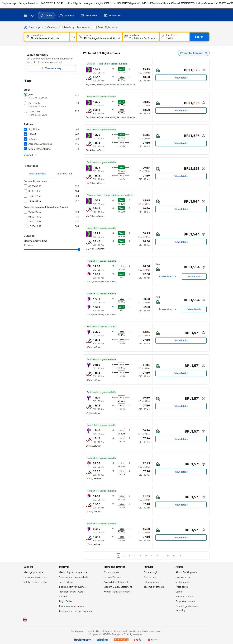This screenshot has height=644, width=233.
Task: Click the baggage icon on the cheapest flight
Action: [158, 70]
